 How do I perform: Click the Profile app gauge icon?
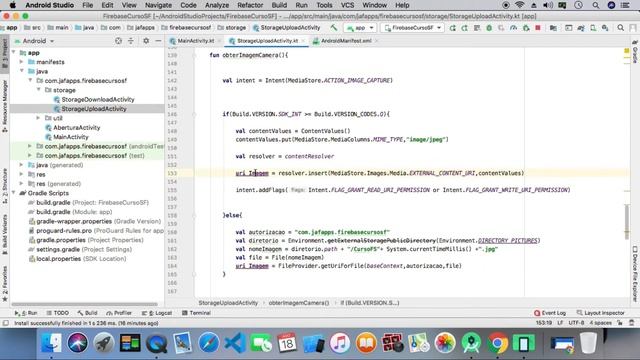[513, 28]
